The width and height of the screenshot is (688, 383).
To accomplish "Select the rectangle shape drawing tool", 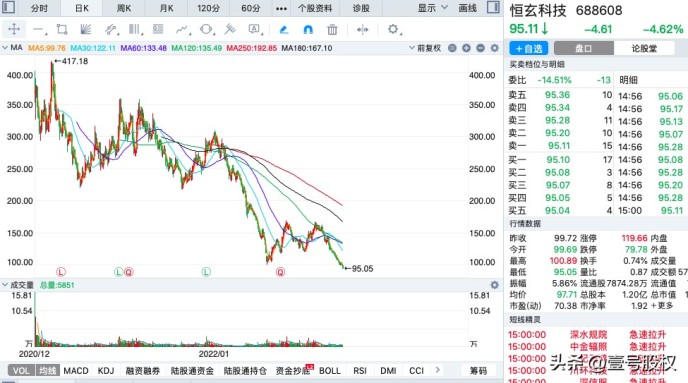I will coord(62,29).
